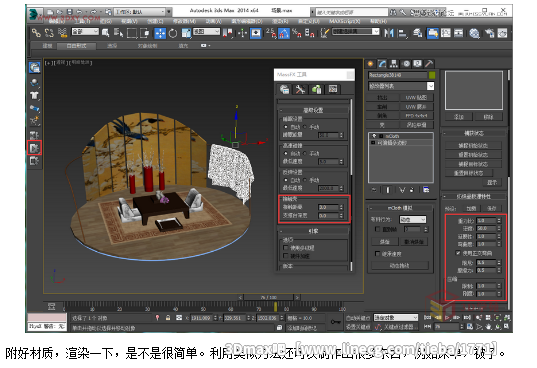Select 手动 radio under 高速碰撞
Viewport: 537px width, 368px height.
(304, 153)
